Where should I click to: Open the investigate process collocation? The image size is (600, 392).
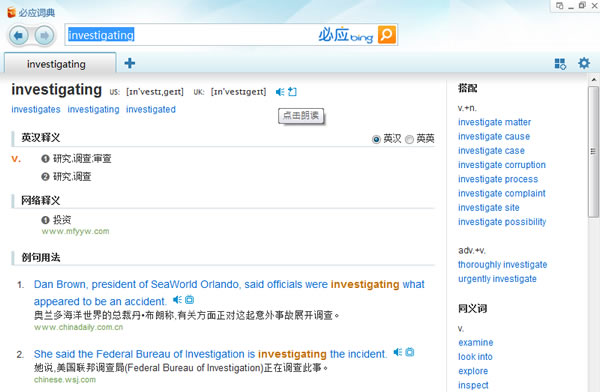pos(498,179)
